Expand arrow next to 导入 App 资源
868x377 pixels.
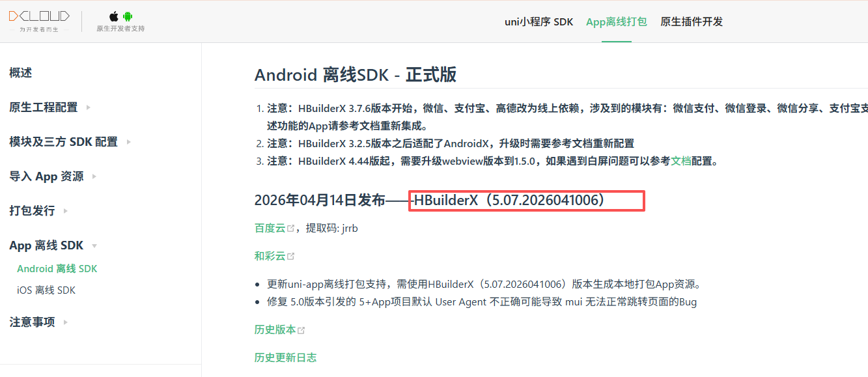(94, 176)
